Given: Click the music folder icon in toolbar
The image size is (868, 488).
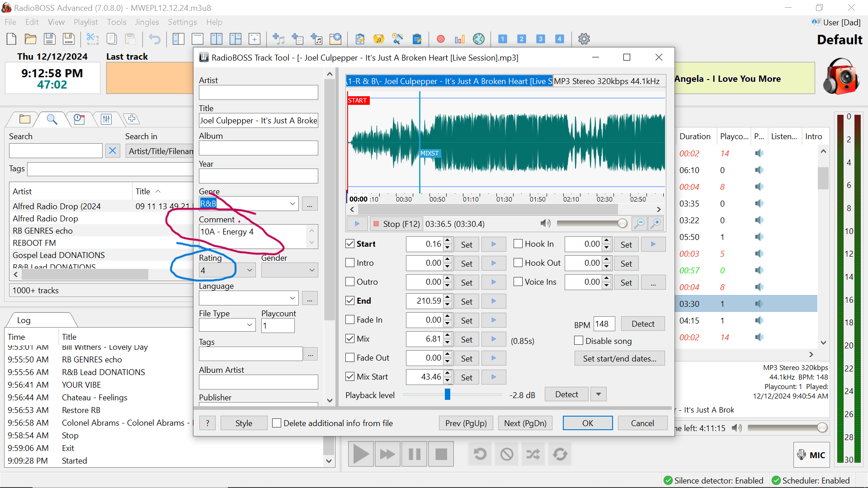Looking at the screenshot, I should tap(378, 39).
